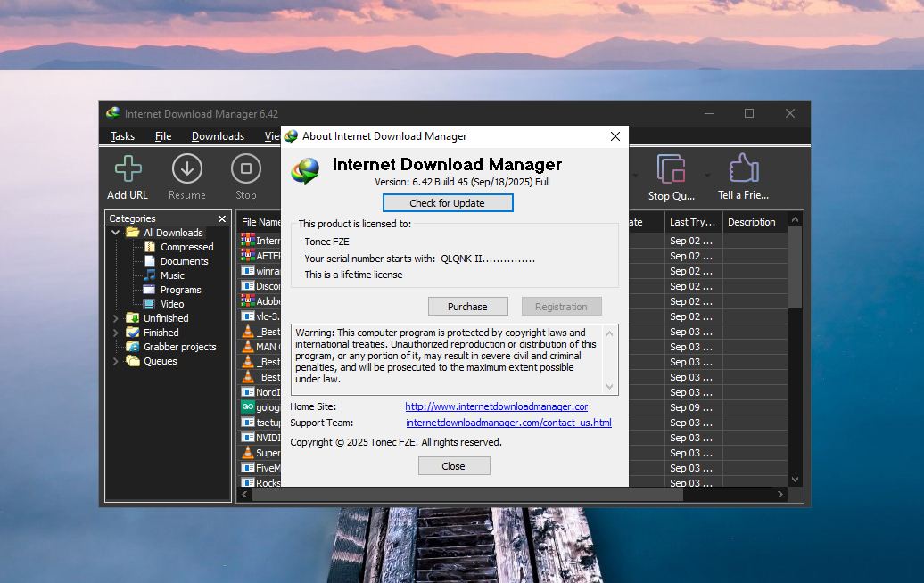Select the Compressed category
Image resolution: width=924 pixels, height=583 pixels.
(186, 247)
